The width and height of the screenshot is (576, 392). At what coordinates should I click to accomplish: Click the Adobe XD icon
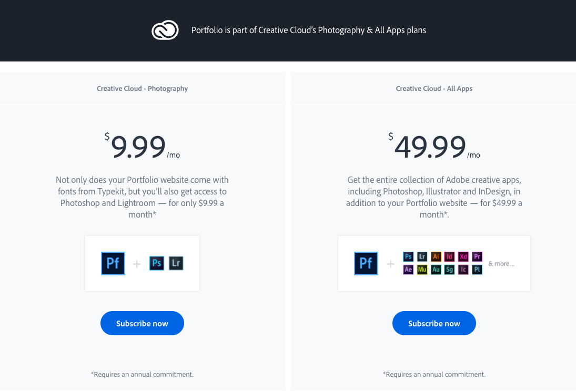[x=463, y=256]
